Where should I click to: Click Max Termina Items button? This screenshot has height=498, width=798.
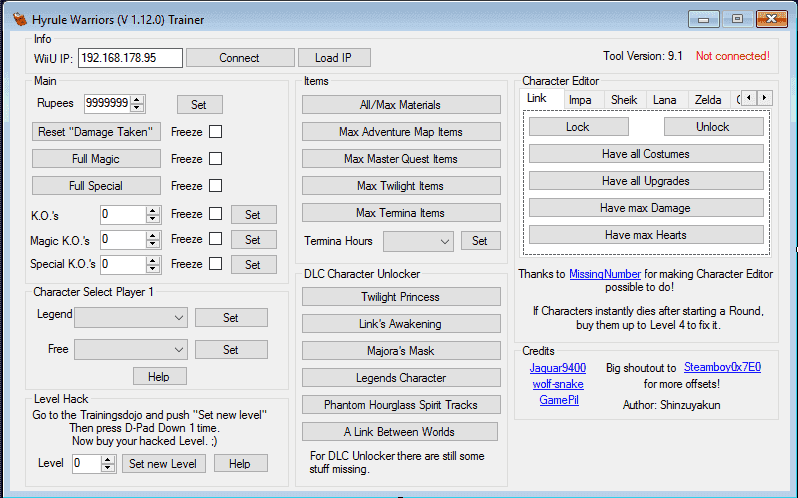coord(401,213)
